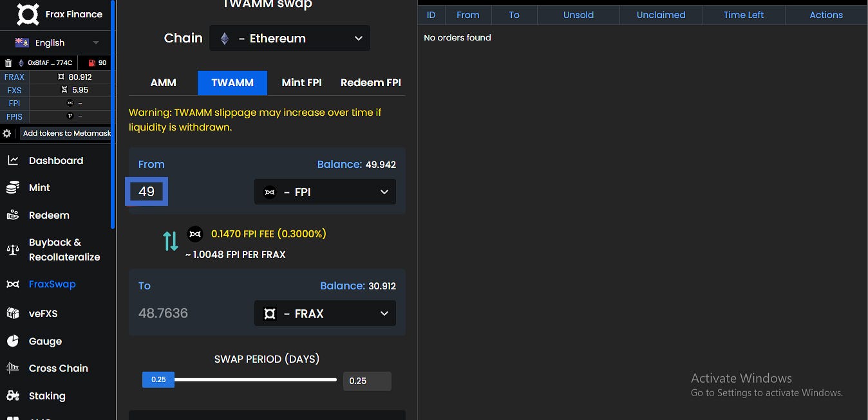Open the English language dropdown
This screenshot has height=420, width=868.
click(57, 42)
